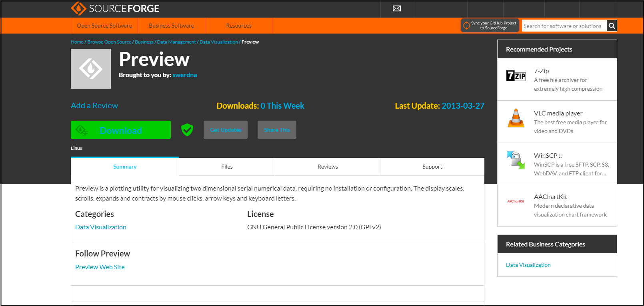644x306 pixels.
Task: Click the Recommended Projects header
Action: [557, 49]
